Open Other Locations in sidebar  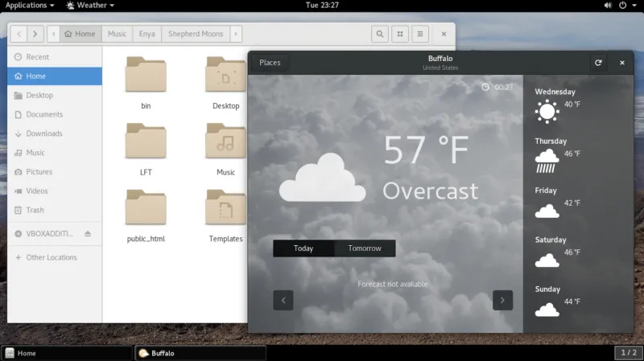[52, 257]
